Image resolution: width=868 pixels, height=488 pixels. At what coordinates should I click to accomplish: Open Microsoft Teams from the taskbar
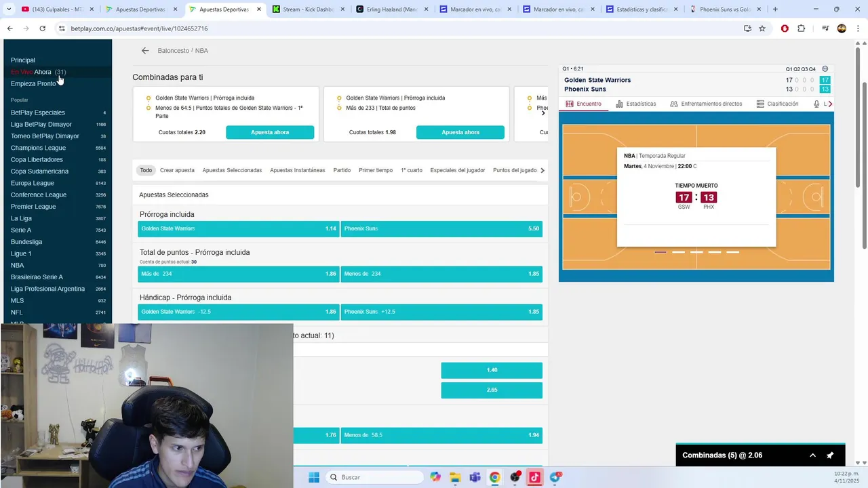click(475, 477)
